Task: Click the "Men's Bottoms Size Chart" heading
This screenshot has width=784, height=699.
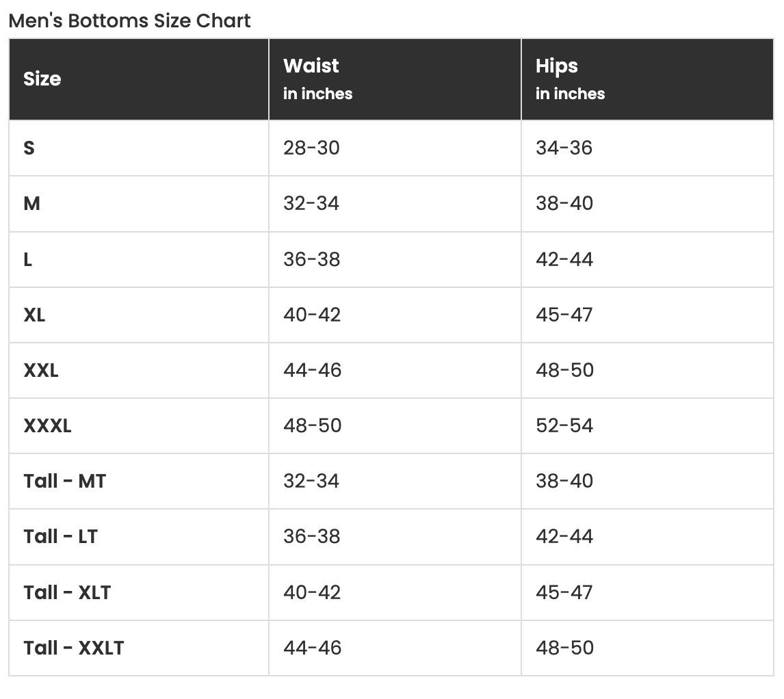Action: tap(130, 21)
